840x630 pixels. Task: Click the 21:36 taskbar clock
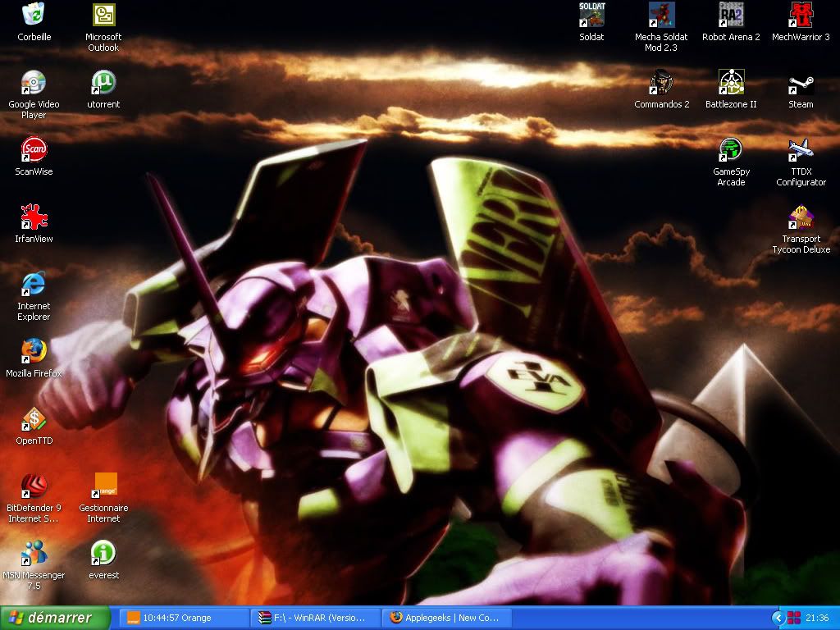point(817,619)
